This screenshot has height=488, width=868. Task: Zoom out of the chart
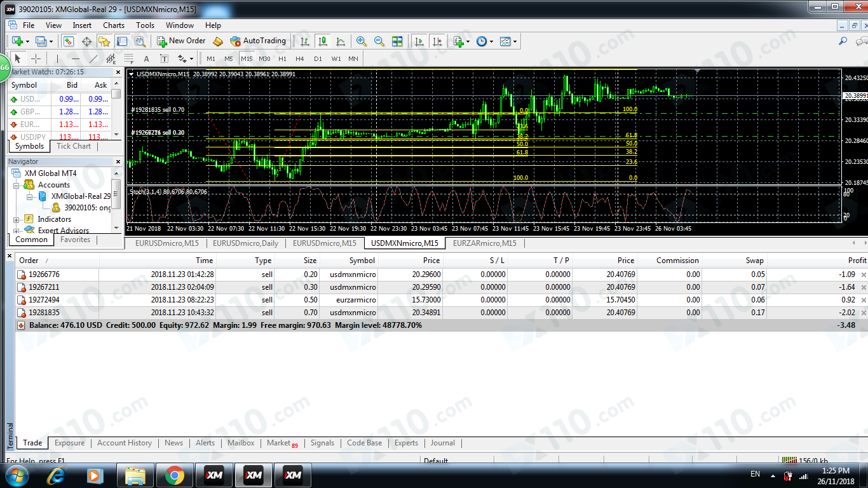pos(379,41)
